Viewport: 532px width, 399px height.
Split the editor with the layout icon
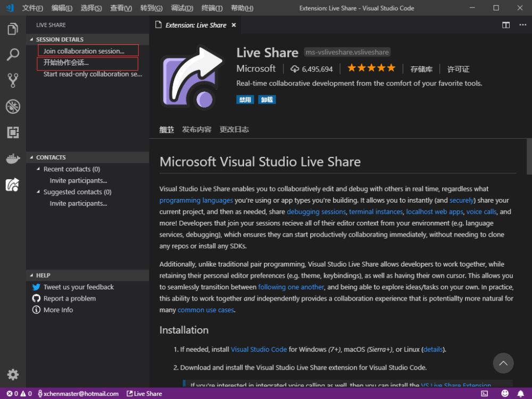click(x=505, y=25)
